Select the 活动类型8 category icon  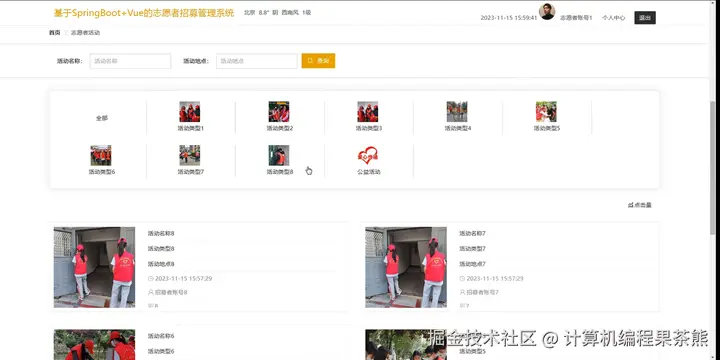(x=279, y=155)
